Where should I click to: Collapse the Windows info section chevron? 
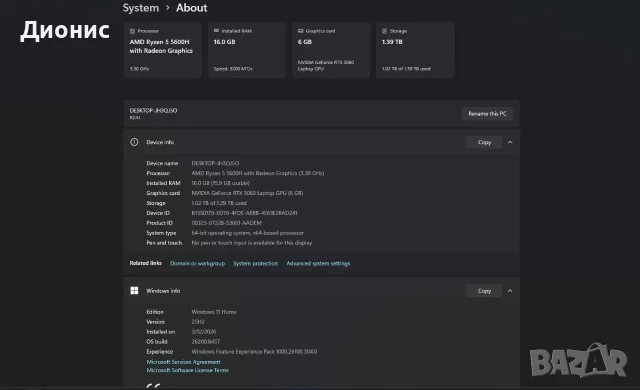(510, 291)
